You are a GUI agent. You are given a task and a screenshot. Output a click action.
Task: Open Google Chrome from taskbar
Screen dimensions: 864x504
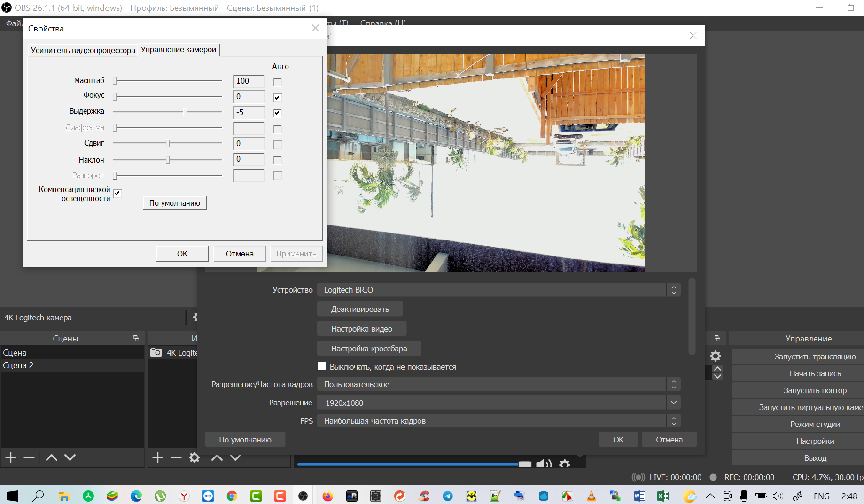pos(232,496)
